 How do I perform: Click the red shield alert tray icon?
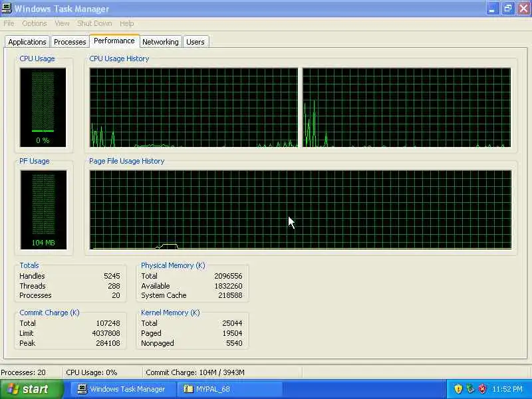click(x=482, y=389)
